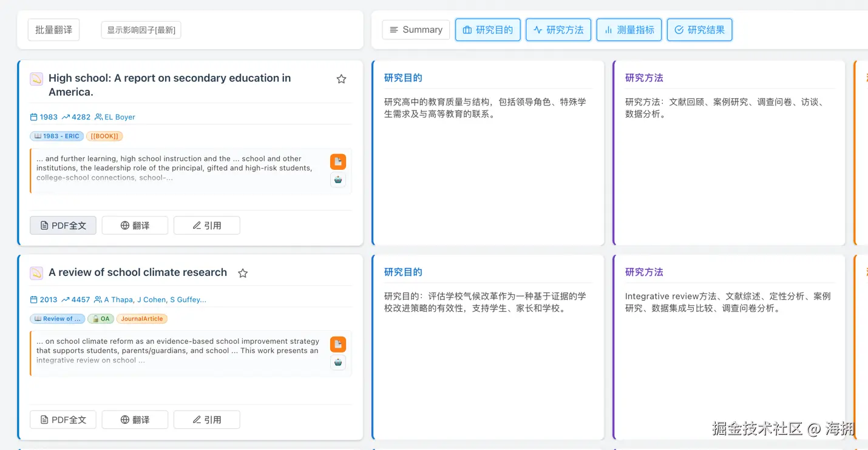Open the title 'High school: A report on secondary education'
Screen dimensions: 868x450
point(170,85)
